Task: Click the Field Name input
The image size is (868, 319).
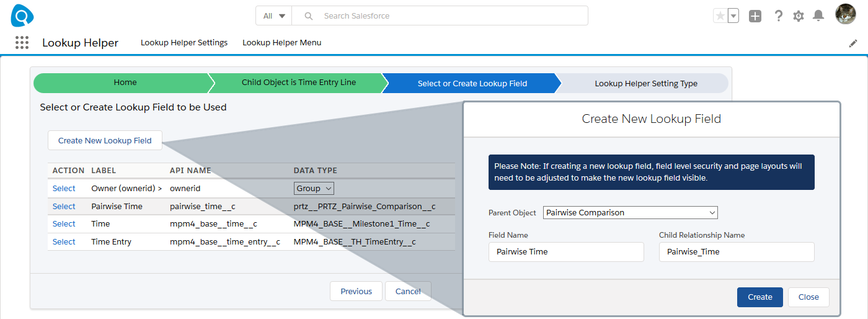Action: coord(566,252)
